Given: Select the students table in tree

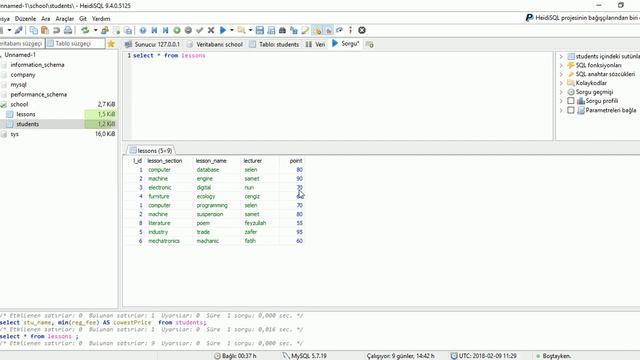Looking at the screenshot, I should [x=27, y=124].
